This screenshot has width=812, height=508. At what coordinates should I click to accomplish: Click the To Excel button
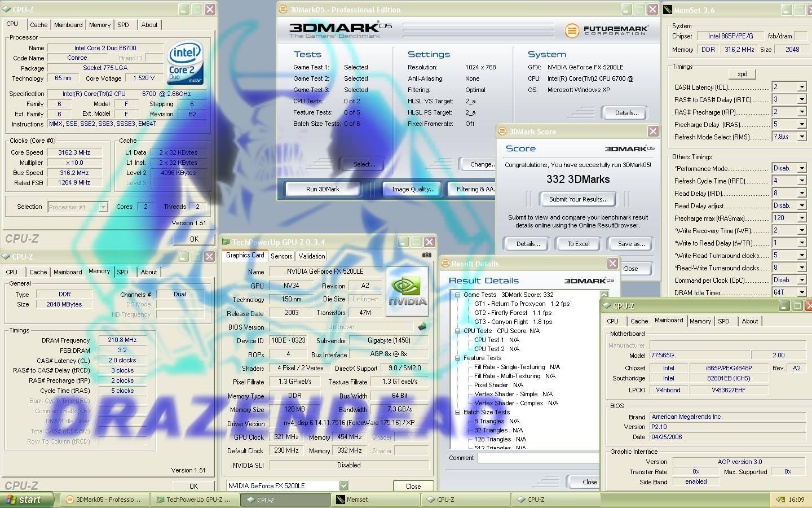(578, 244)
